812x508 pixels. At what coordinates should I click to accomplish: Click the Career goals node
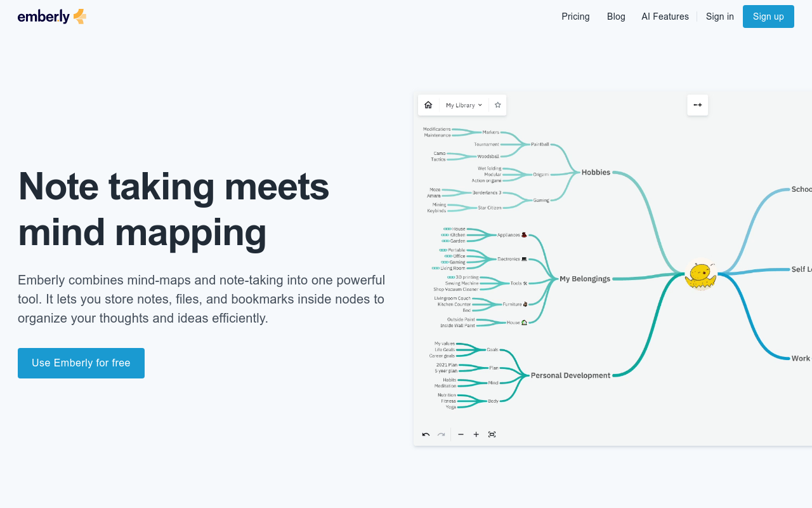pyautogui.click(x=442, y=356)
